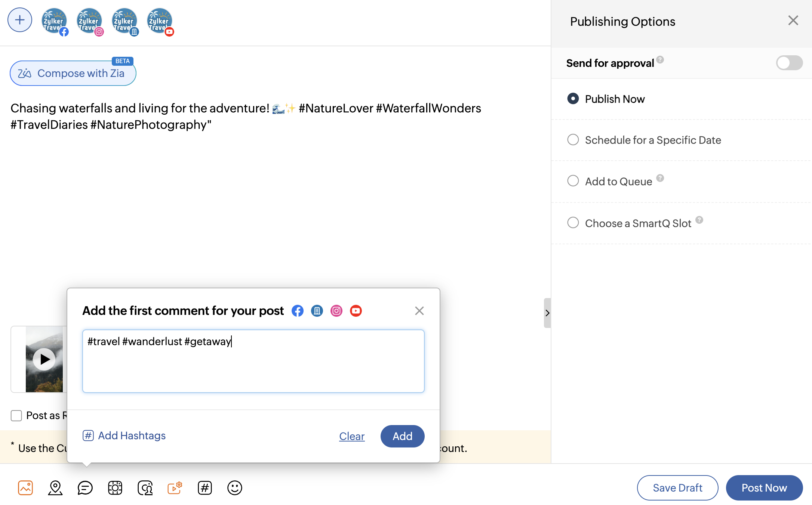
Task: Click Compose with Zia button
Action: [73, 73]
